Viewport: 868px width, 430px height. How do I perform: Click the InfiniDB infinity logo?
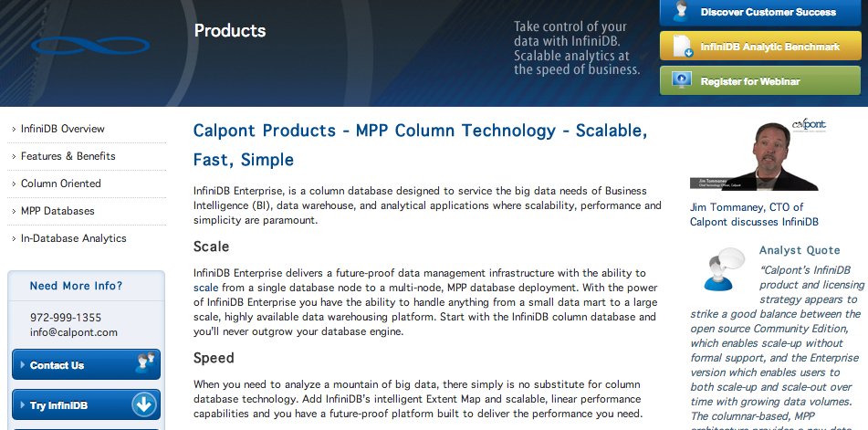(90, 46)
